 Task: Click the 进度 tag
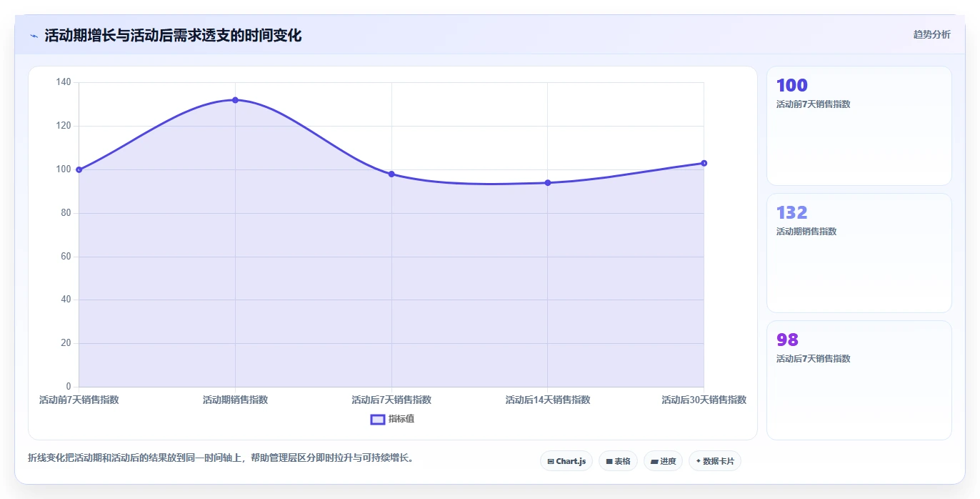point(663,461)
